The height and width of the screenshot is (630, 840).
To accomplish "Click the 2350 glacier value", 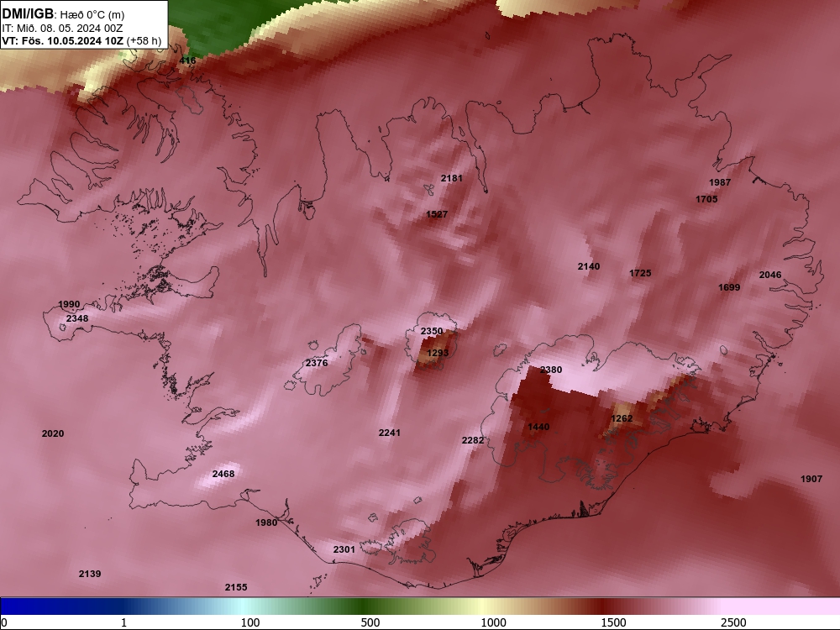I will [x=432, y=332].
